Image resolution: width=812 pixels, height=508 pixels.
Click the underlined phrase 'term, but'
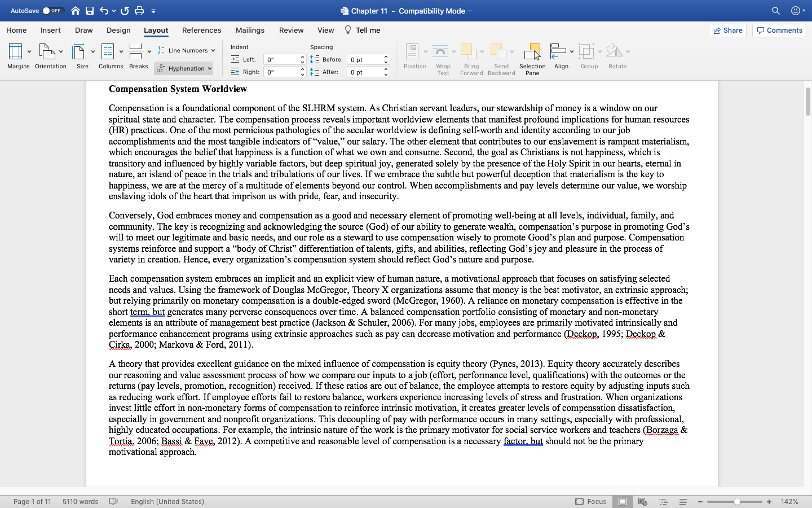(x=147, y=312)
